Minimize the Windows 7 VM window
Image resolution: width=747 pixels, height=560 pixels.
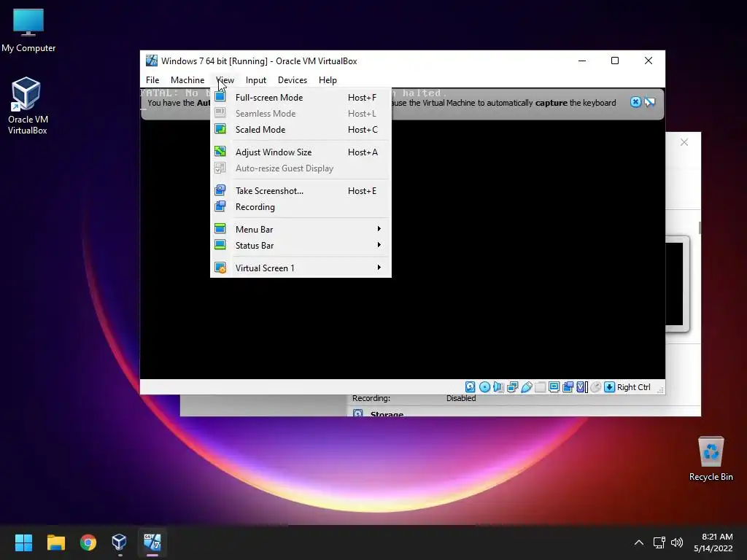(x=582, y=61)
